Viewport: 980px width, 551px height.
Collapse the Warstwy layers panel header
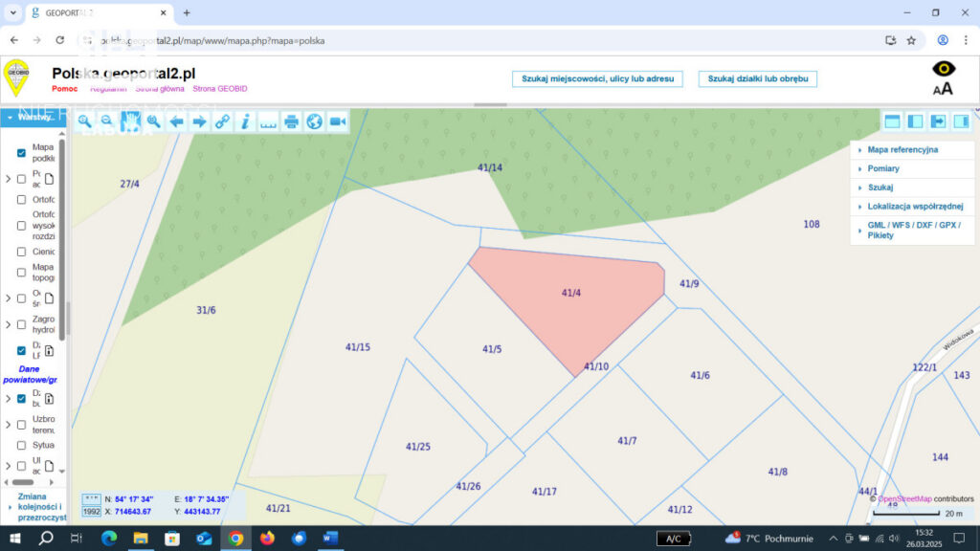click(x=33, y=117)
